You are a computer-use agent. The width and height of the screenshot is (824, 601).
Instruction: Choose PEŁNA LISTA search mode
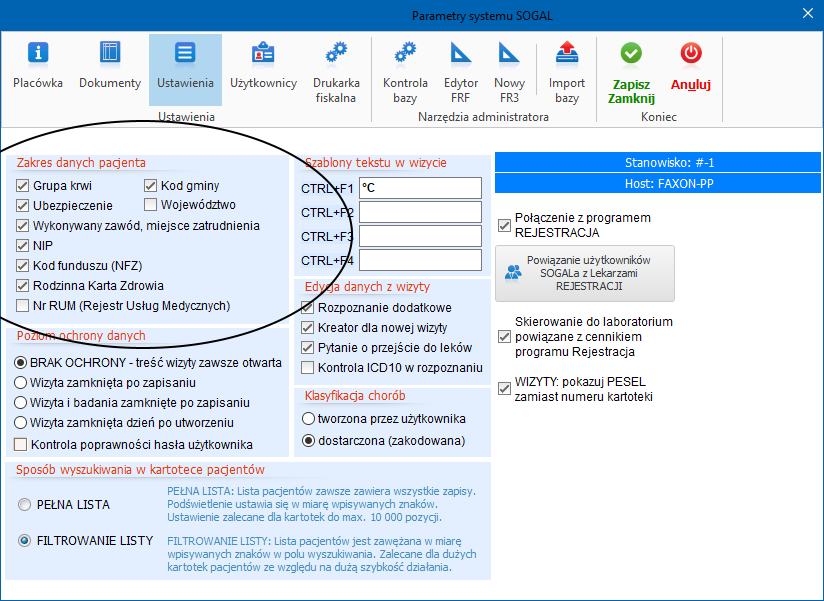coord(24,505)
